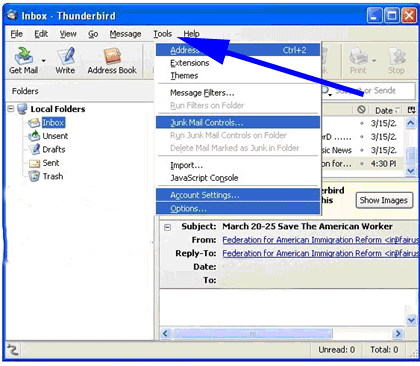Open the column picker in message list
Image resolution: width=420 pixels, height=366 pixels.
[x=411, y=110]
